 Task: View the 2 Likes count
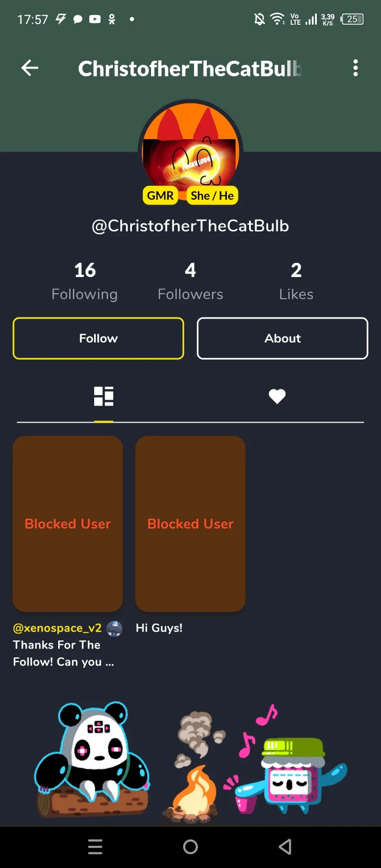(296, 281)
